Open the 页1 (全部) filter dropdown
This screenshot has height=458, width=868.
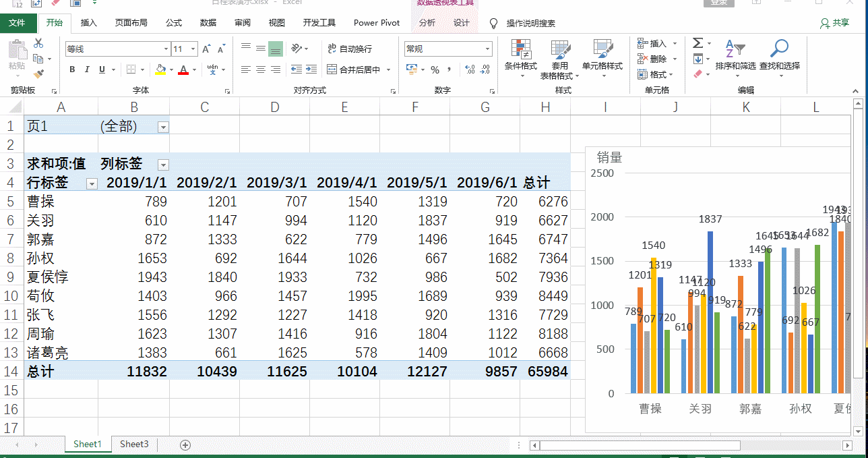click(x=162, y=127)
